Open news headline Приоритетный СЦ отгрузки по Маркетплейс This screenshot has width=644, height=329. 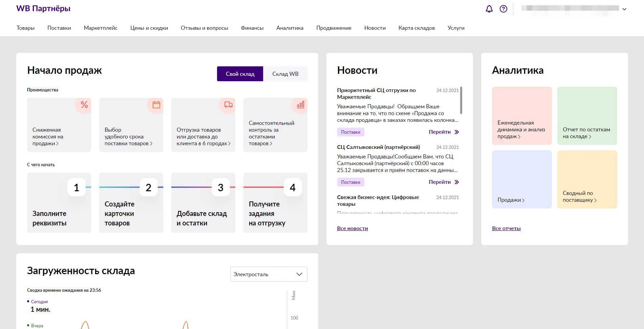click(x=376, y=94)
